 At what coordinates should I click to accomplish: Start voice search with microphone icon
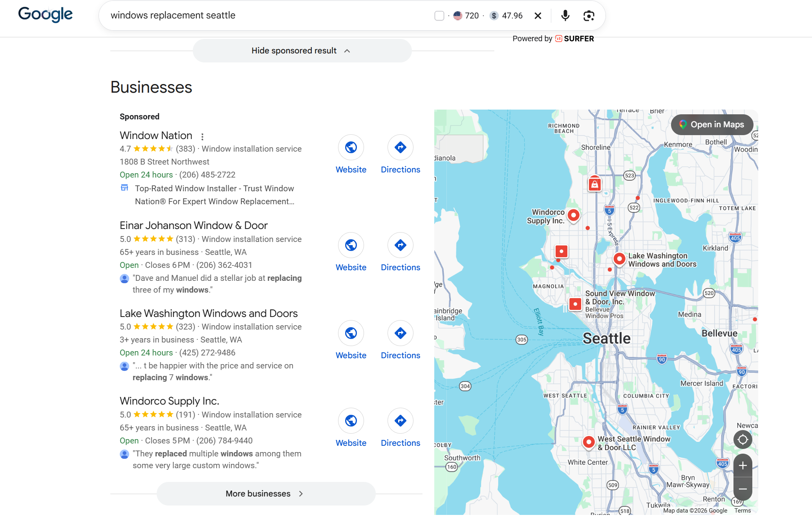coord(565,16)
